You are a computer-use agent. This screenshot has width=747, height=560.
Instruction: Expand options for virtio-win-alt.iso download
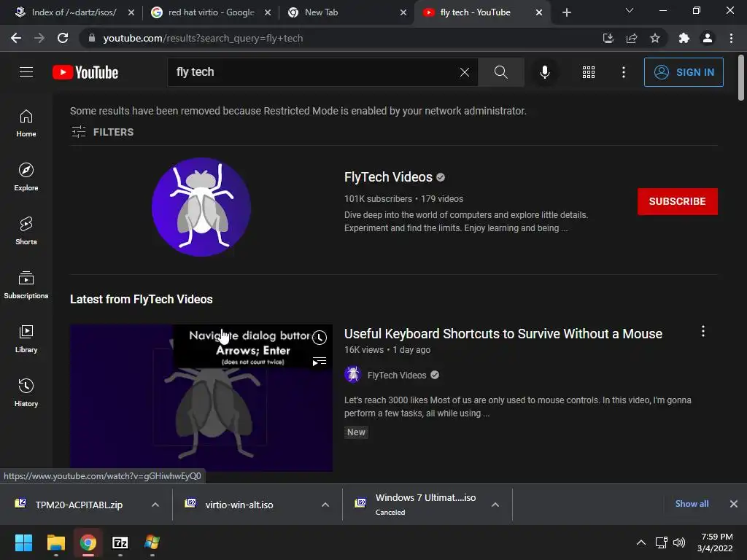(x=325, y=505)
